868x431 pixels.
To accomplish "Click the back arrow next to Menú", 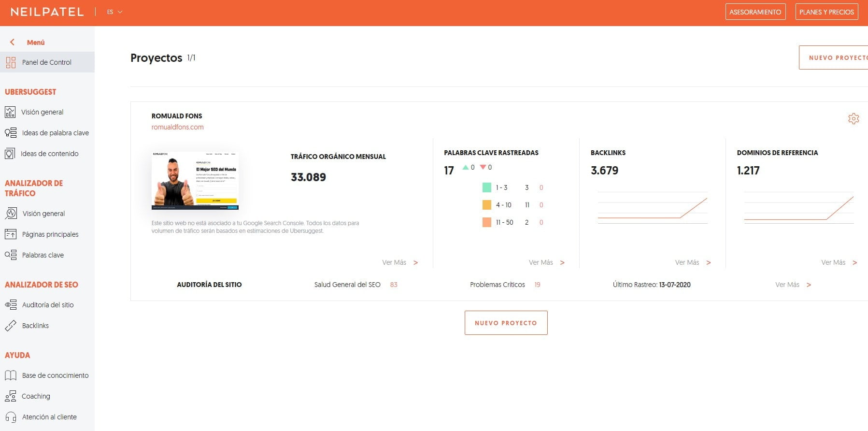I will [12, 42].
